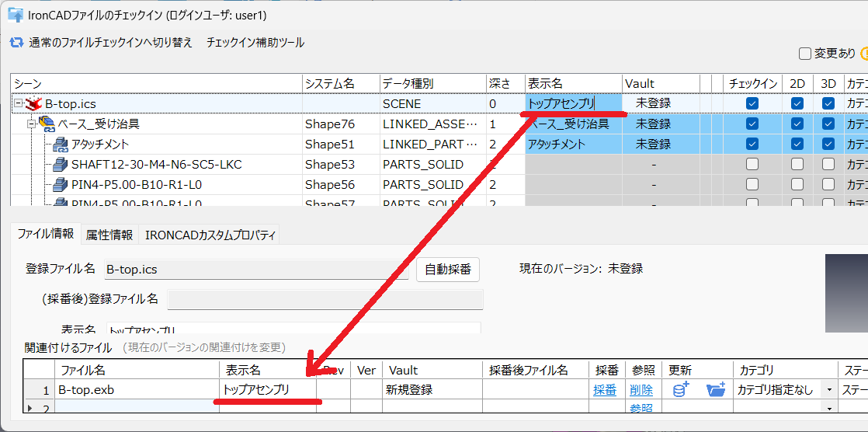
Task: Click 通常のファイルチェックインへ切り替え
Action: point(110,43)
